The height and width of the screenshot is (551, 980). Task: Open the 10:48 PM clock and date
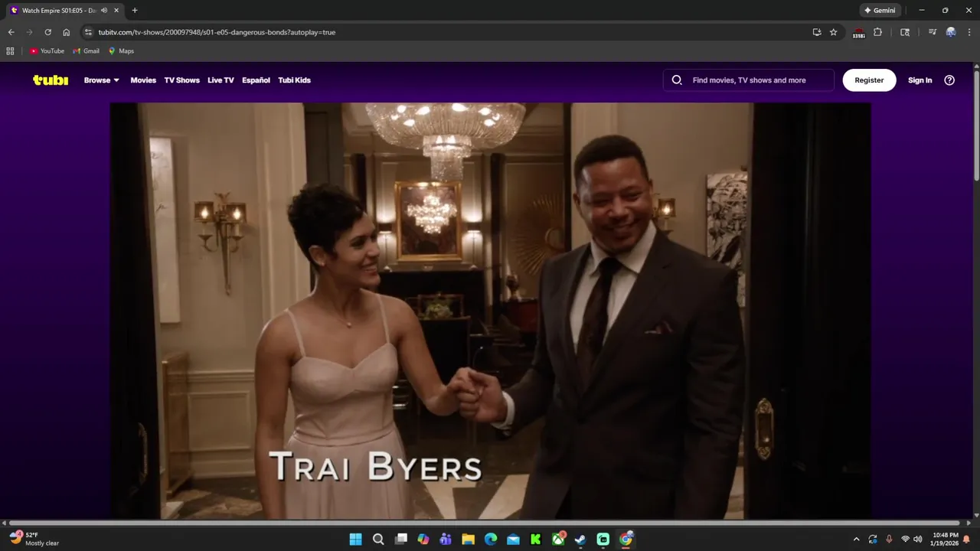tap(945, 540)
